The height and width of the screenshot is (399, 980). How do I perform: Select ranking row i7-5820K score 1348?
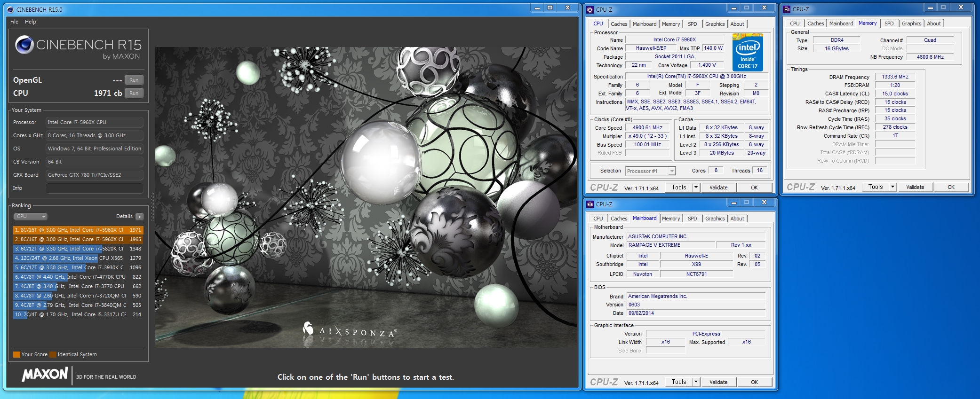pos(78,249)
